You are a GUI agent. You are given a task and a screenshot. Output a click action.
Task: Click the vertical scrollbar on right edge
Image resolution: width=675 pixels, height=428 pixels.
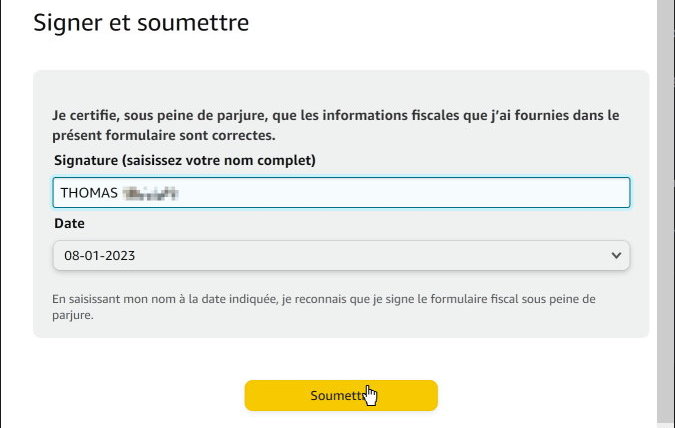coord(665,200)
